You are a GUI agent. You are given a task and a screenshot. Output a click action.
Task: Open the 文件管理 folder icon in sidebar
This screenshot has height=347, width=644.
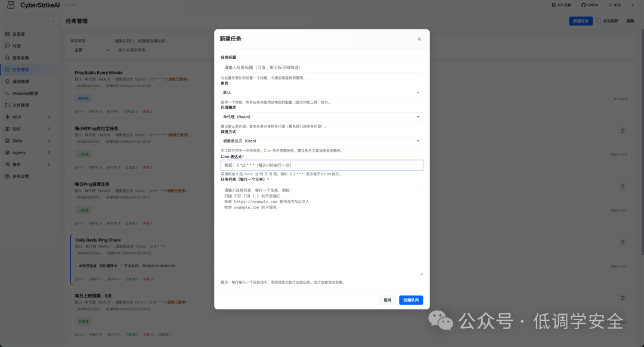[x=7, y=105]
